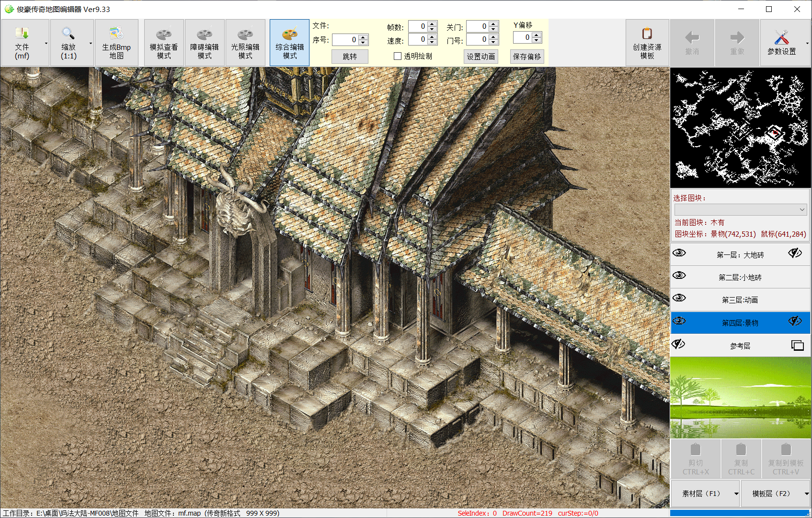Expand the 参数设置 dropdown arrow
Image resolution: width=812 pixels, height=518 pixels.
pyautogui.click(x=807, y=43)
